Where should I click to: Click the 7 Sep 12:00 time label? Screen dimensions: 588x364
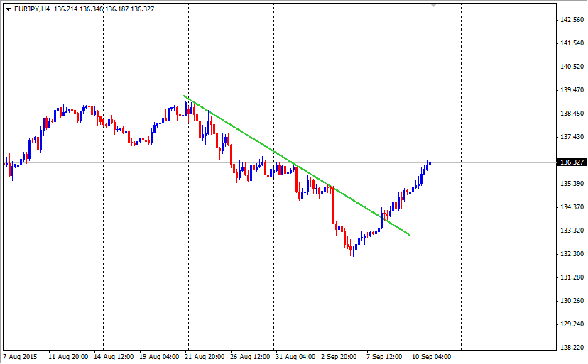pos(384,356)
